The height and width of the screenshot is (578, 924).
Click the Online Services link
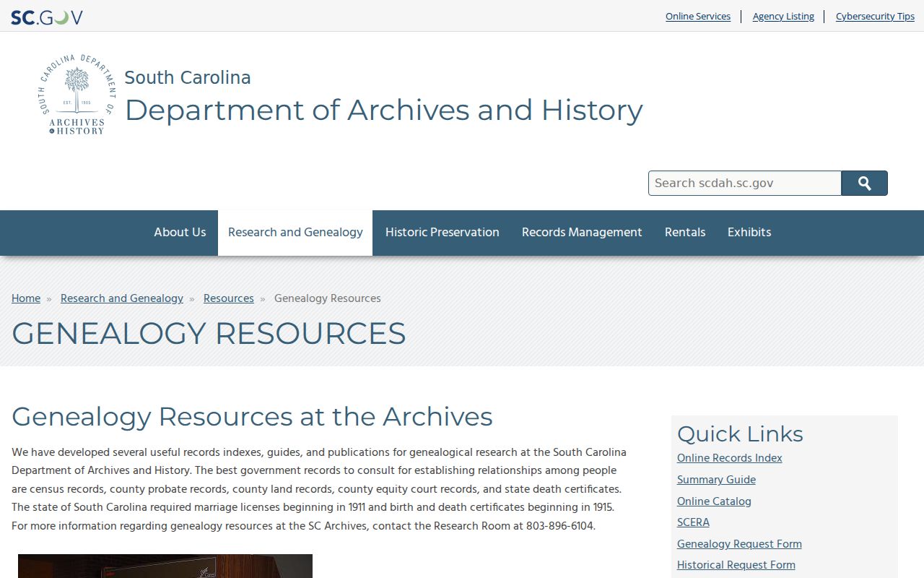tap(698, 17)
